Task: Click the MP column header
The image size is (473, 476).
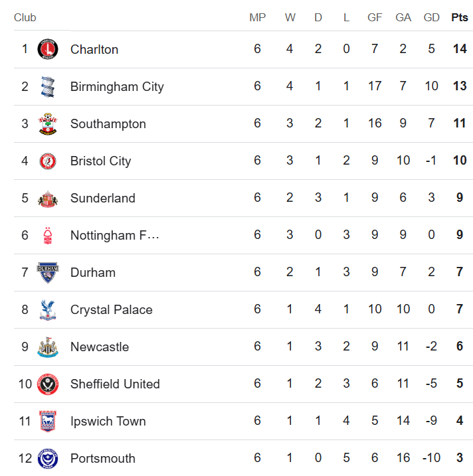Action: [x=257, y=18]
